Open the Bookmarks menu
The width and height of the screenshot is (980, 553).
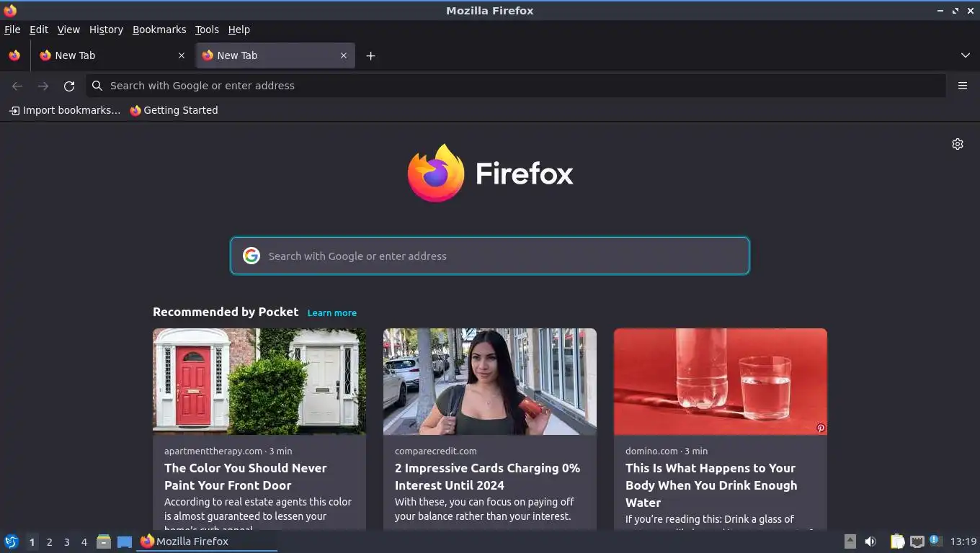pyautogui.click(x=159, y=30)
